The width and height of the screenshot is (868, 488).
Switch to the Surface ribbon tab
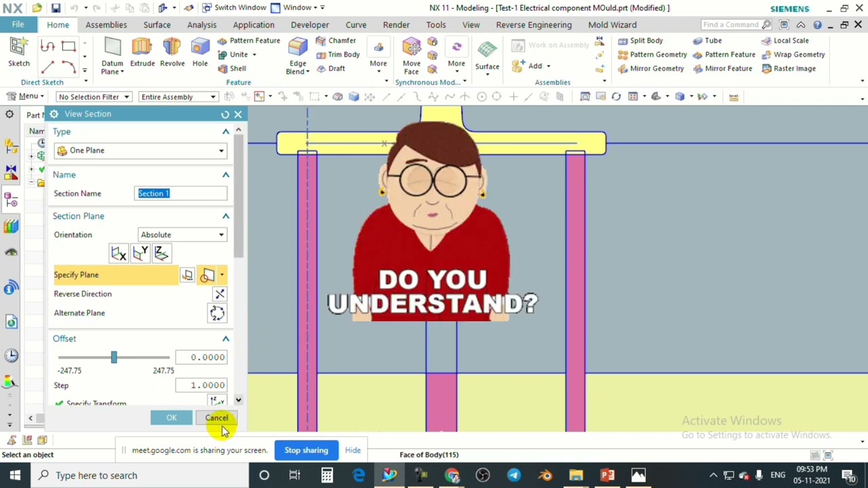point(157,25)
